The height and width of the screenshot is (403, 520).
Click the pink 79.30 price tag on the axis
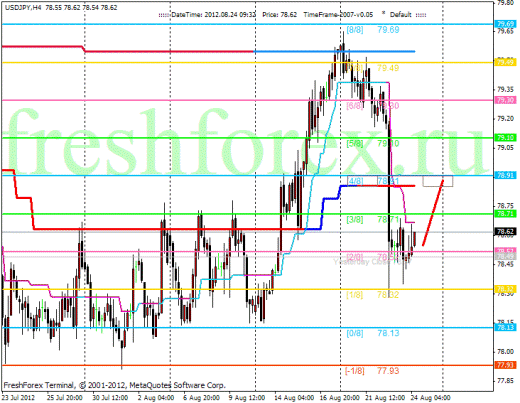(x=505, y=100)
